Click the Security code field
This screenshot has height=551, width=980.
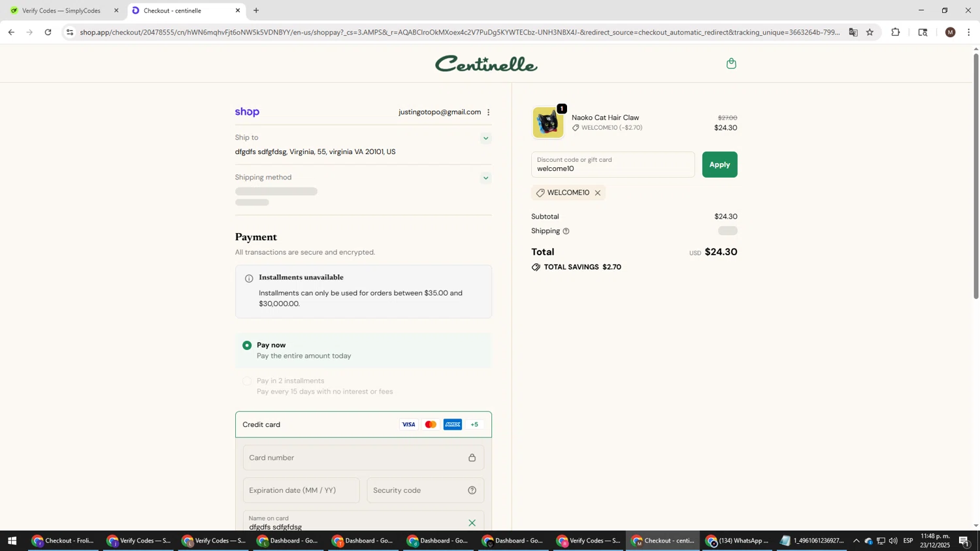point(425,490)
